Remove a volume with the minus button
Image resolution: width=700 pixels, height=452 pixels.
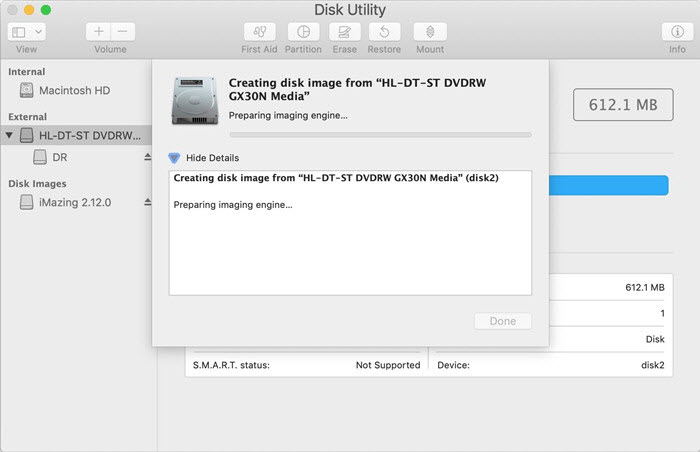coord(123,32)
